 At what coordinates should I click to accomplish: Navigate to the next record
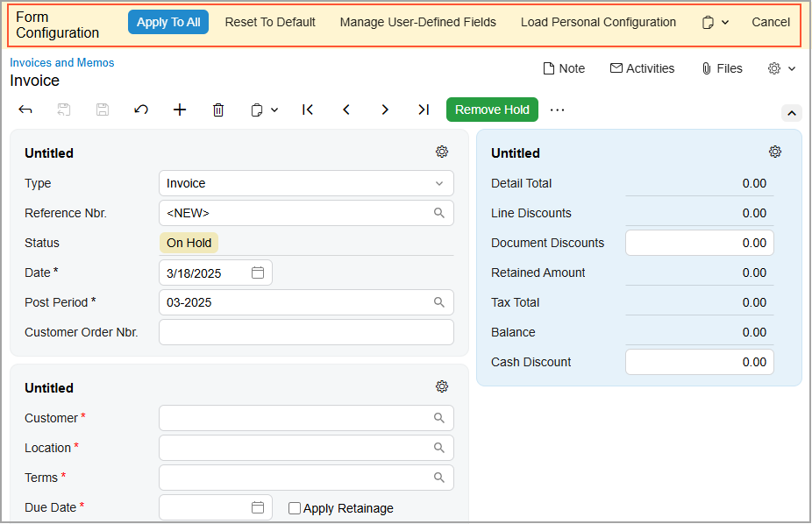point(385,110)
